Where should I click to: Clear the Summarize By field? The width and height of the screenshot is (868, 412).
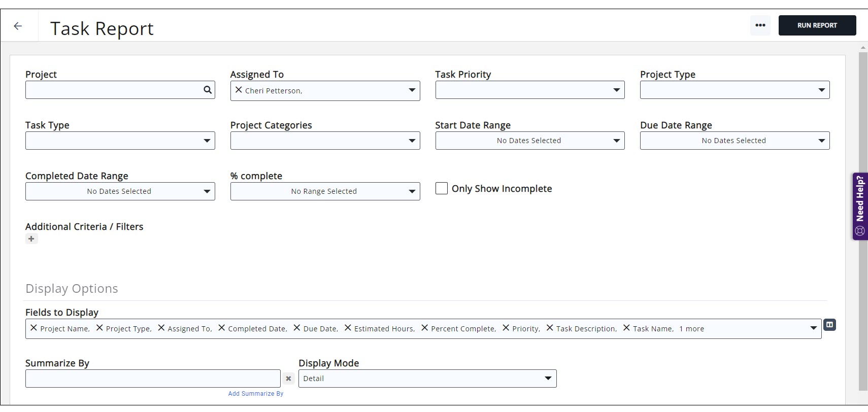pyautogui.click(x=288, y=379)
